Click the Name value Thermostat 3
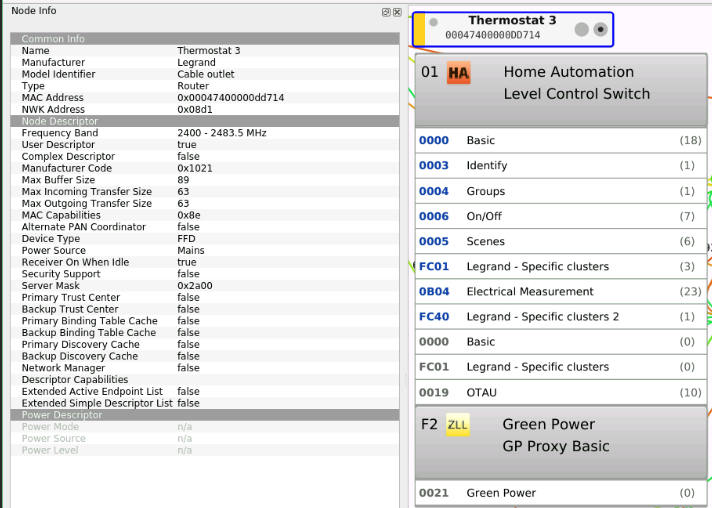This screenshot has height=508, width=712. coord(208,50)
